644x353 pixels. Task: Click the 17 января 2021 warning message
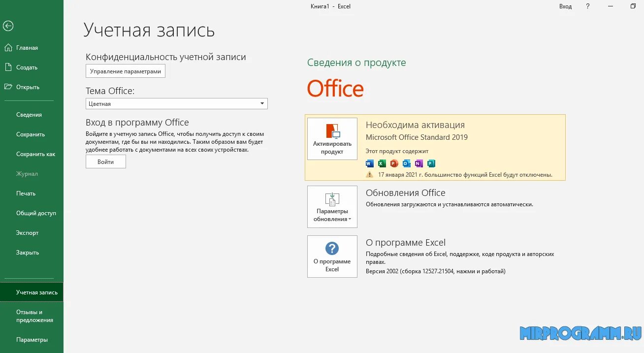tap(465, 175)
